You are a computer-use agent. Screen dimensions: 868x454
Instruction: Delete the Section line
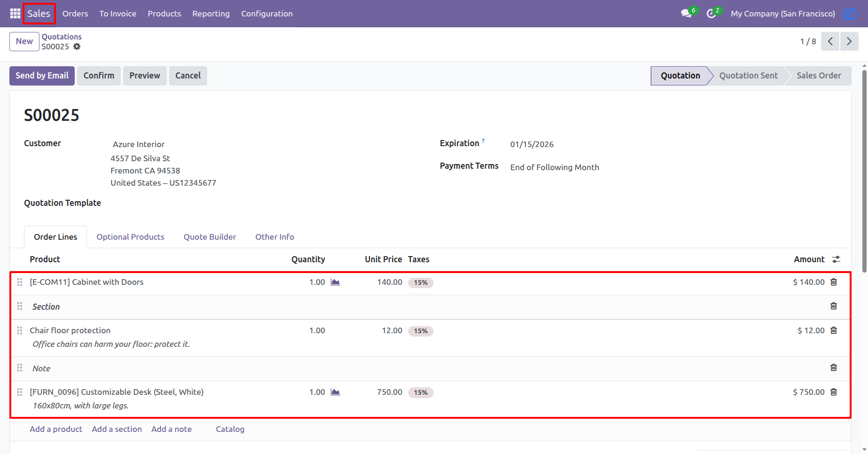tap(834, 306)
